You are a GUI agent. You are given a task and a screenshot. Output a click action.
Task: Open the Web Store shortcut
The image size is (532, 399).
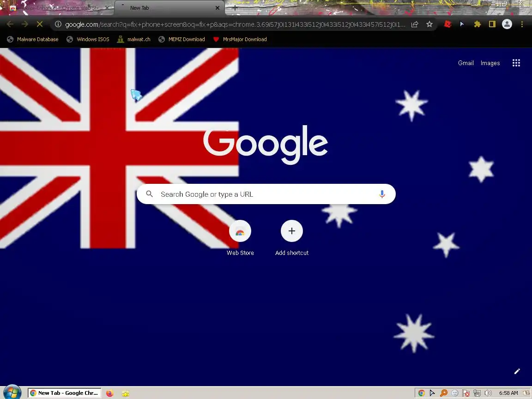coord(240,238)
